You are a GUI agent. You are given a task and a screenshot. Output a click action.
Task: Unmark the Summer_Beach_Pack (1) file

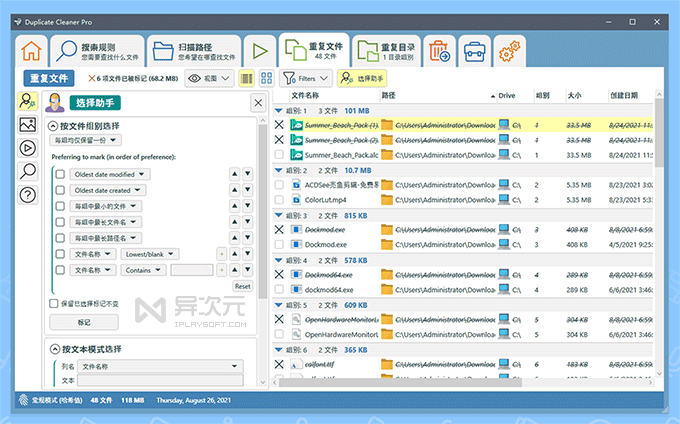pyautogui.click(x=279, y=125)
